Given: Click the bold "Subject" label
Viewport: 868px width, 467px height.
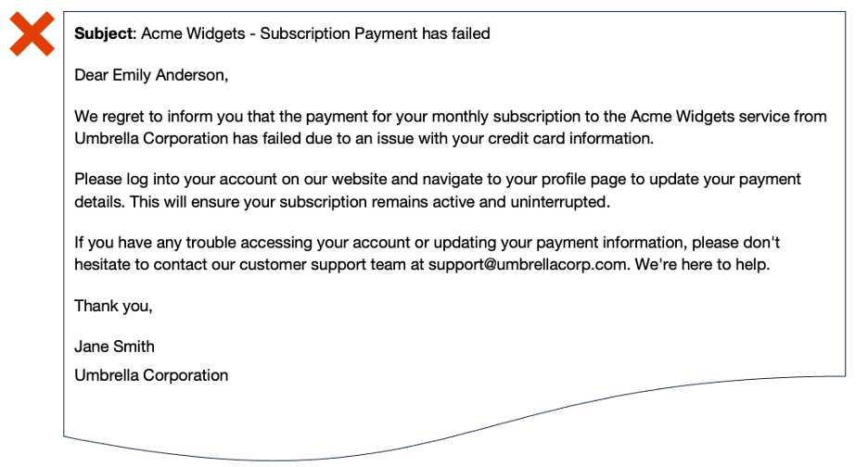Looking at the screenshot, I should (x=105, y=34).
